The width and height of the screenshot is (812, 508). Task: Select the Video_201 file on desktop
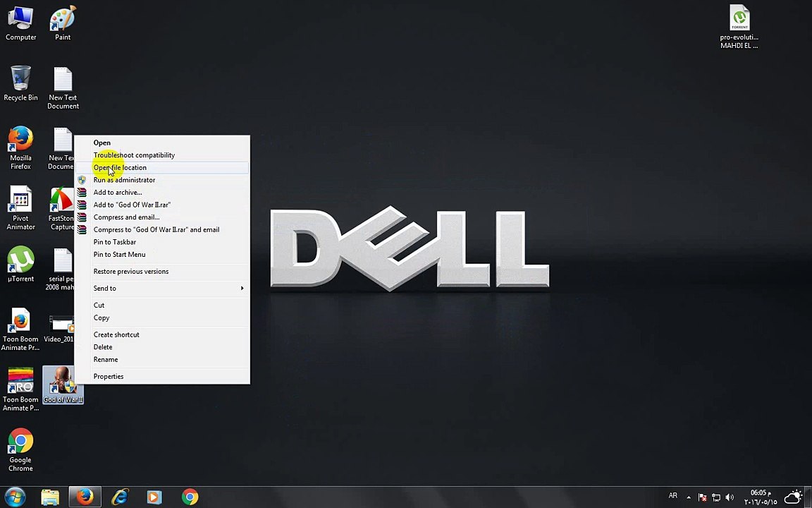point(59,329)
